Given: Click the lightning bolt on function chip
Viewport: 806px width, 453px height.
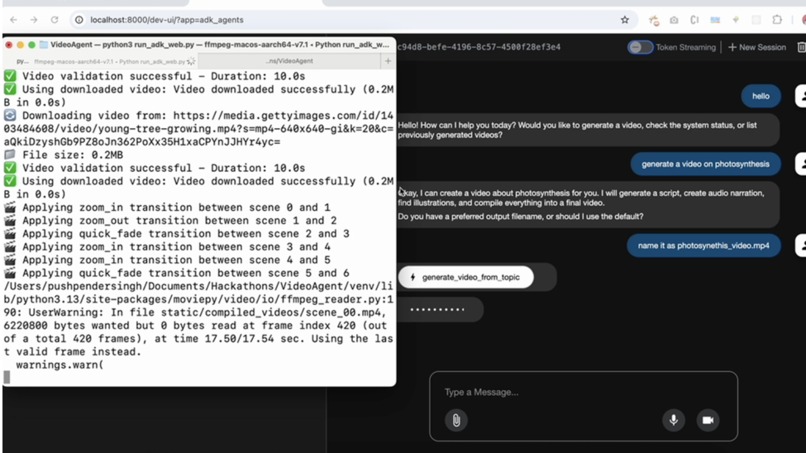Looking at the screenshot, I should [x=412, y=277].
